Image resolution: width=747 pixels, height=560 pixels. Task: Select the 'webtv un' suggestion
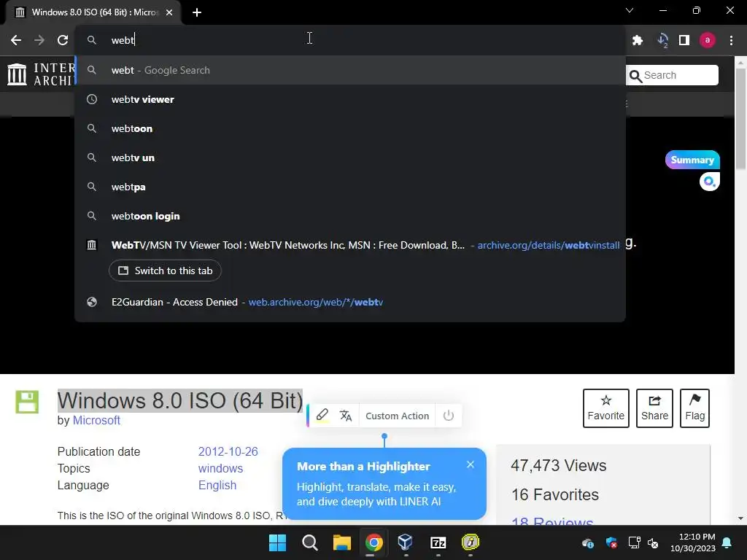350,157
